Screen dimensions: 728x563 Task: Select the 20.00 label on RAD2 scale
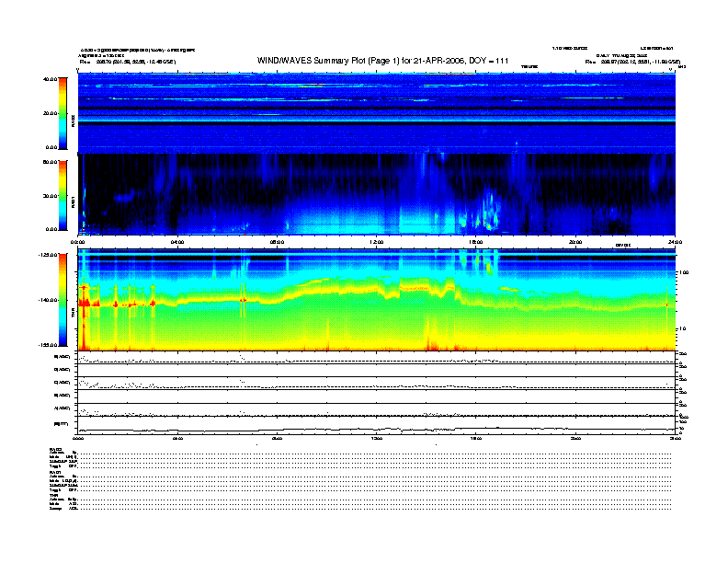coord(50,113)
